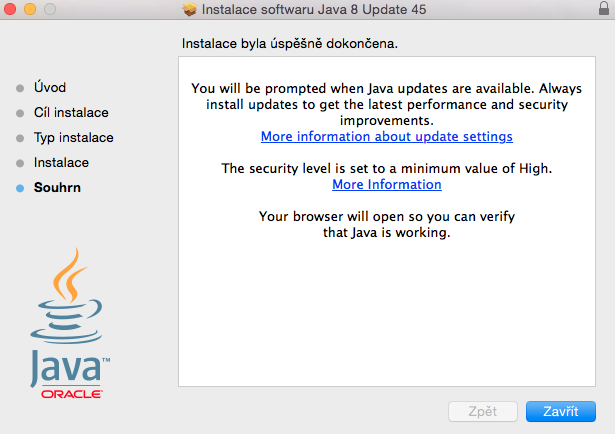The image size is (615, 434).
Task: Click the red close window button
Action: pos(10,9)
